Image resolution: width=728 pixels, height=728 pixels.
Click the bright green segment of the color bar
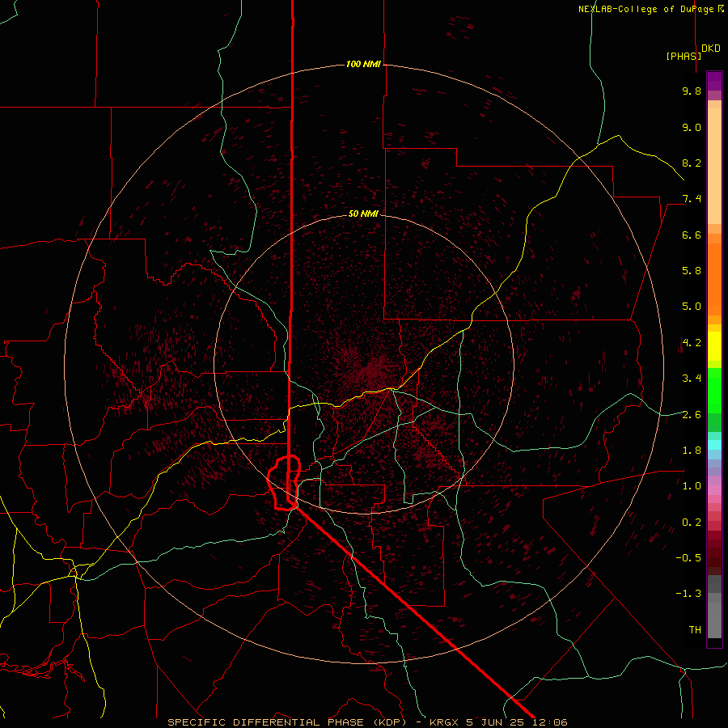[714, 390]
